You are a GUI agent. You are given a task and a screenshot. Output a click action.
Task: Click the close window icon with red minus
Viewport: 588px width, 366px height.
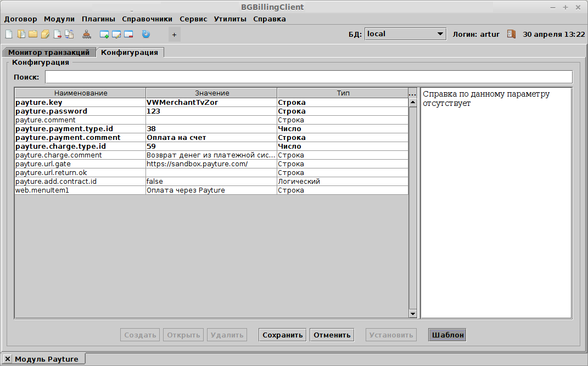click(127, 33)
